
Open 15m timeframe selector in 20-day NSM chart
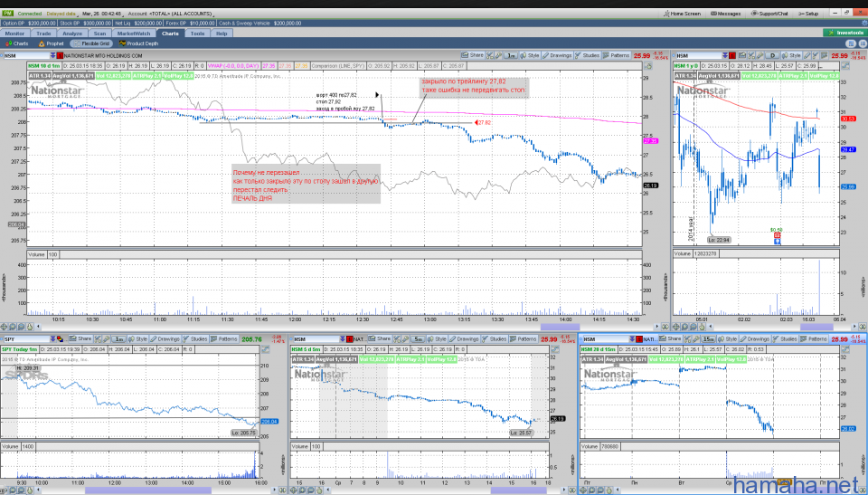click(x=708, y=338)
